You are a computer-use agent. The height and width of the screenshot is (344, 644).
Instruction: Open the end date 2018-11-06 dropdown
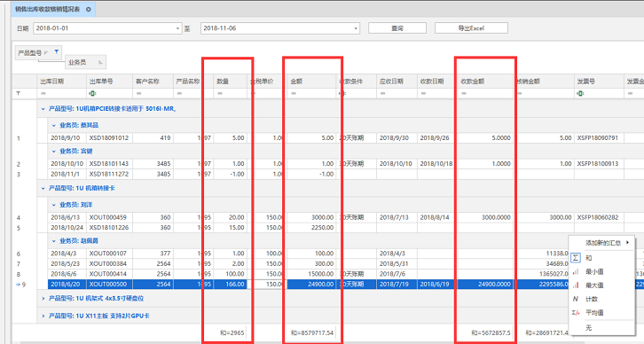(x=356, y=28)
